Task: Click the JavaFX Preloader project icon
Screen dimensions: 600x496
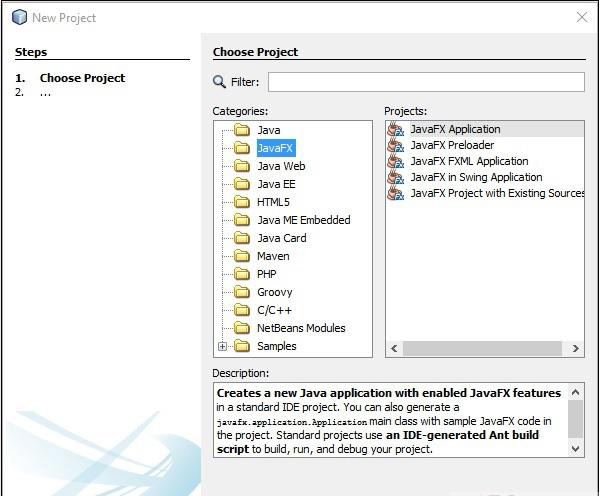Action: (396, 145)
